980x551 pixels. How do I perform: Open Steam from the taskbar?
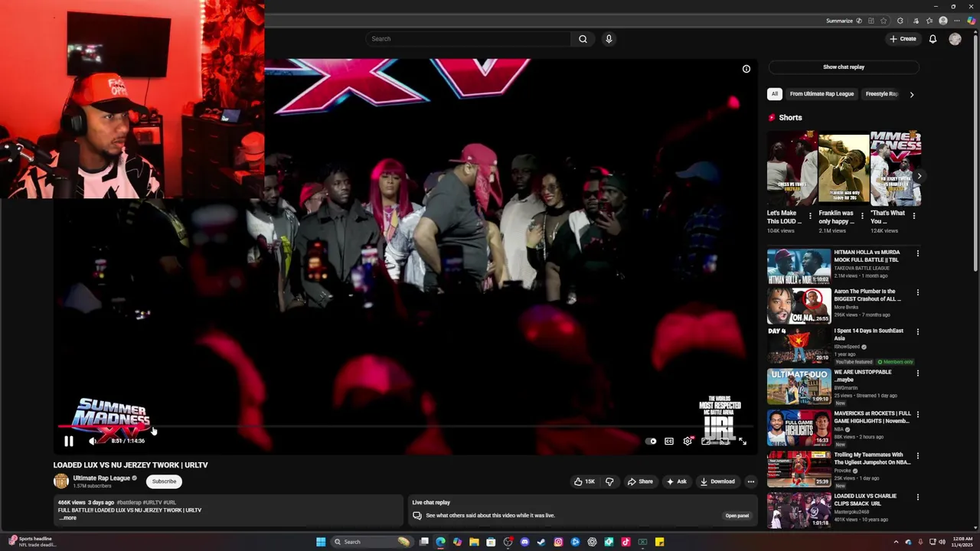click(541, 542)
